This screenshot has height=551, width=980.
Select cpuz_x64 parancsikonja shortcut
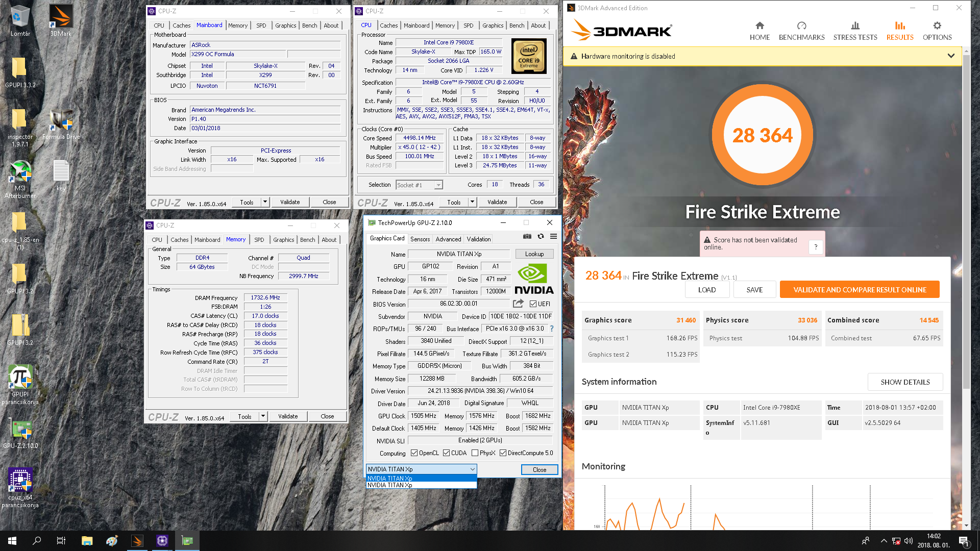pos(20,488)
